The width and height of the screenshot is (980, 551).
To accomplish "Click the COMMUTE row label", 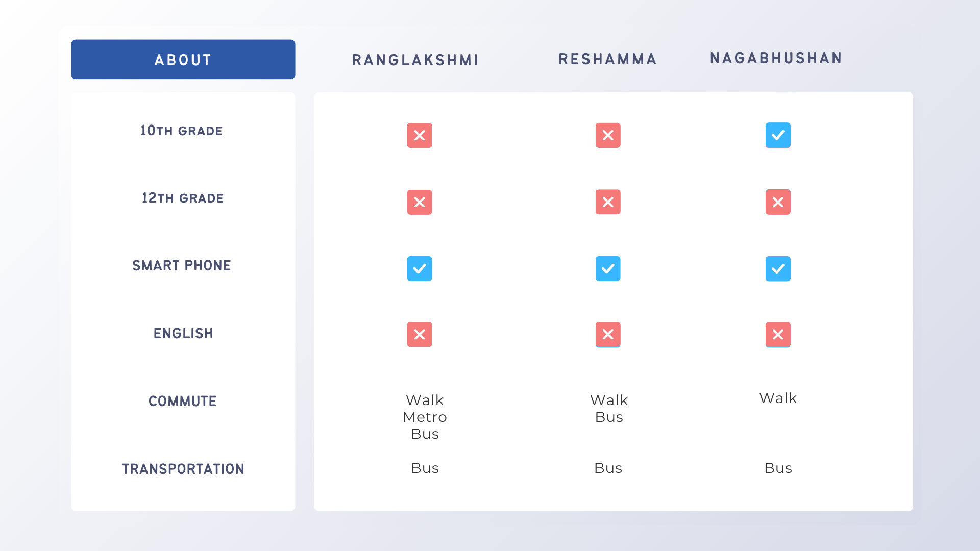I will click(x=183, y=402).
